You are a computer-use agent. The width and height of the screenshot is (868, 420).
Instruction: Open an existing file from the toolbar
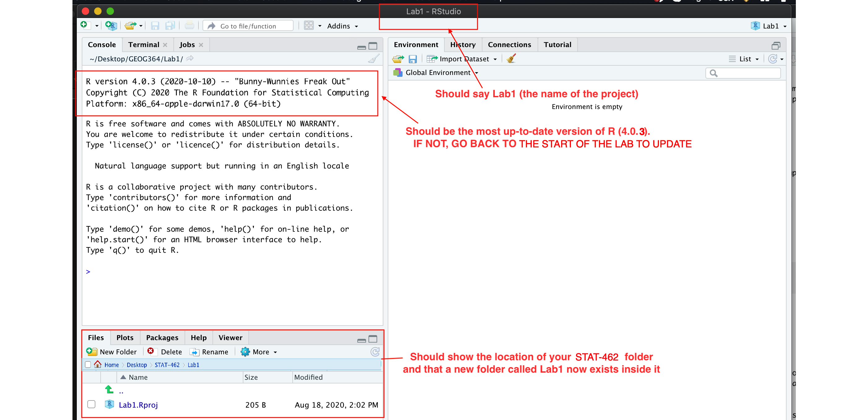[131, 26]
